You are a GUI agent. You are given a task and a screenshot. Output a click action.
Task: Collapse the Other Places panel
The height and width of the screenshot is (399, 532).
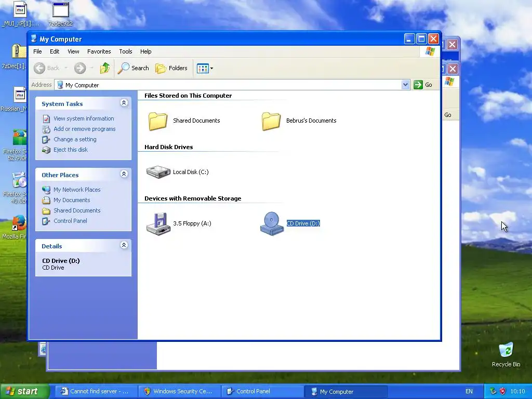(124, 174)
